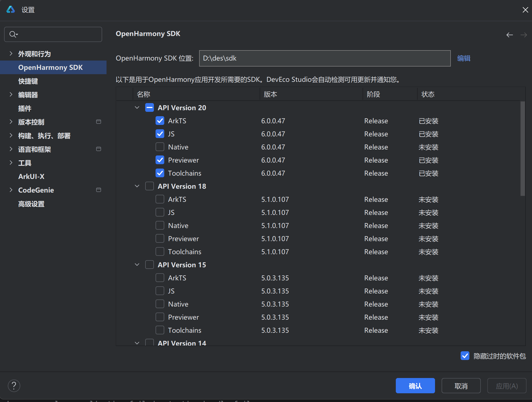The image size is (532, 402).
Task: Click the DevEco Studio logo icon
Action: [x=11, y=10]
